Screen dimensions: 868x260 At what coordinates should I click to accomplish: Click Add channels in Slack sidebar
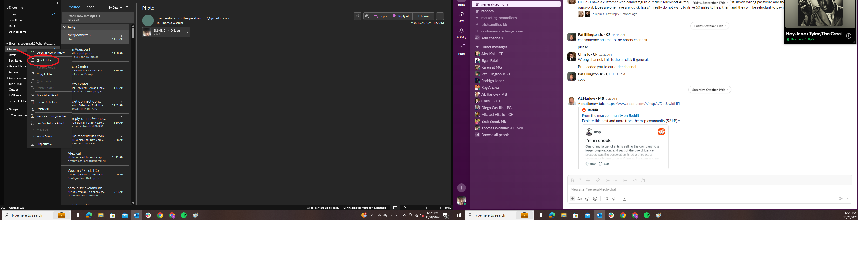pyautogui.click(x=492, y=38)
